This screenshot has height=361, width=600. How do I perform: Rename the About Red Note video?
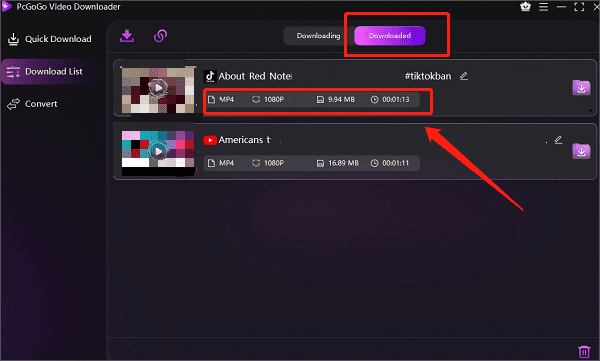click(464, 76)
